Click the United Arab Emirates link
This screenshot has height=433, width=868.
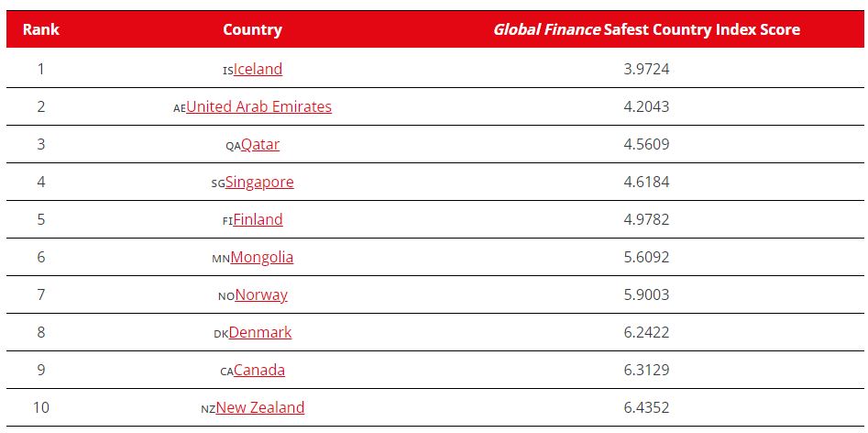(x=258, y=106)
